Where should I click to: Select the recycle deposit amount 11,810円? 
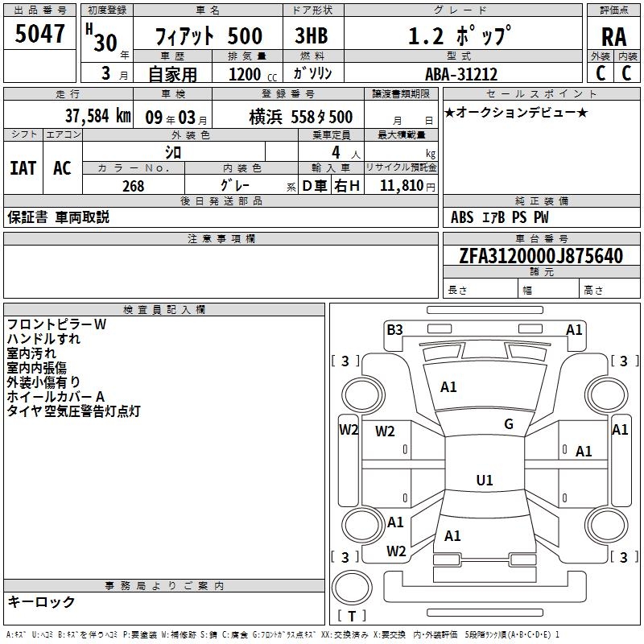(x=407, y=186)
